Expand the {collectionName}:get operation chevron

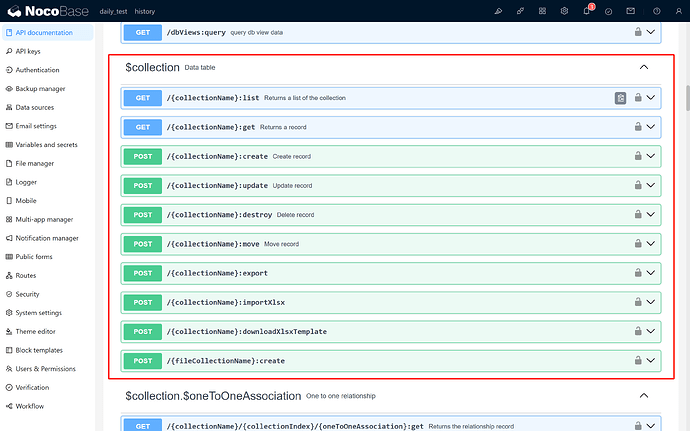pyautogui.click(x=651, y=126)
